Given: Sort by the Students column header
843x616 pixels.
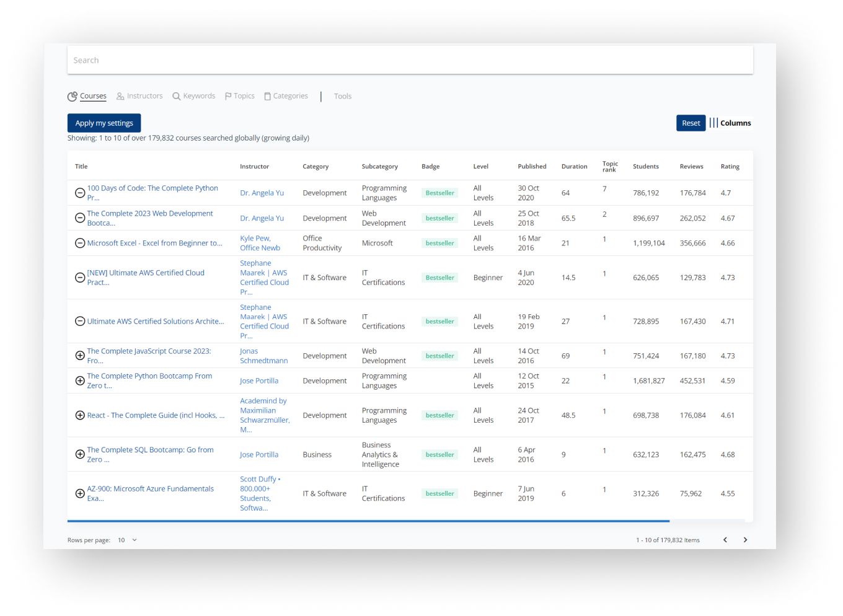Looking at the screenshot, I should pos(646,166).
